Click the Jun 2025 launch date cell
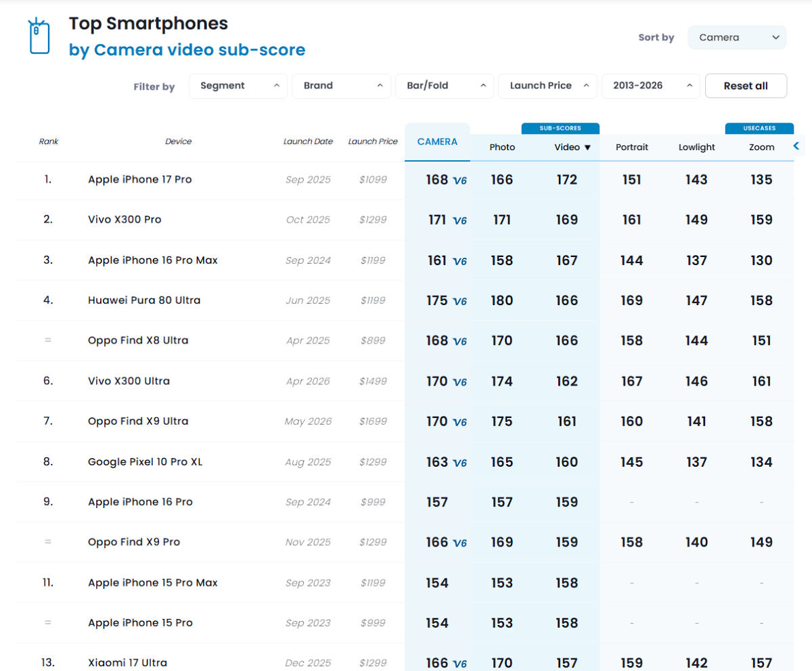This screenshot has width=812, height=671. [x=309, y=300]
